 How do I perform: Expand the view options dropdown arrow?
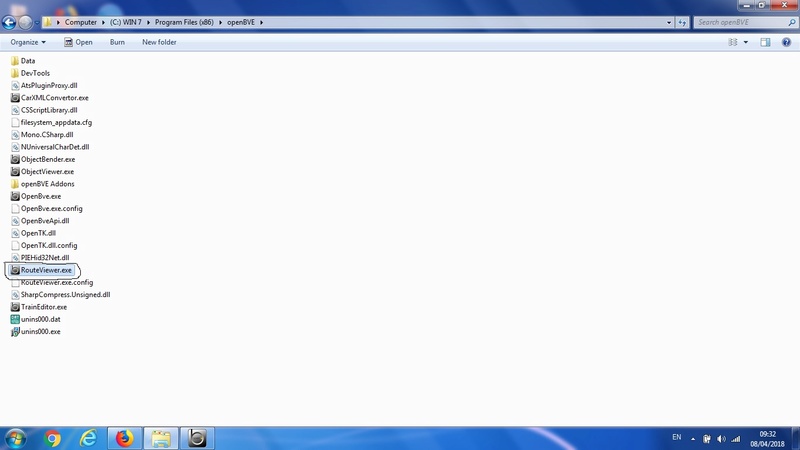click(x=746, y=42)
